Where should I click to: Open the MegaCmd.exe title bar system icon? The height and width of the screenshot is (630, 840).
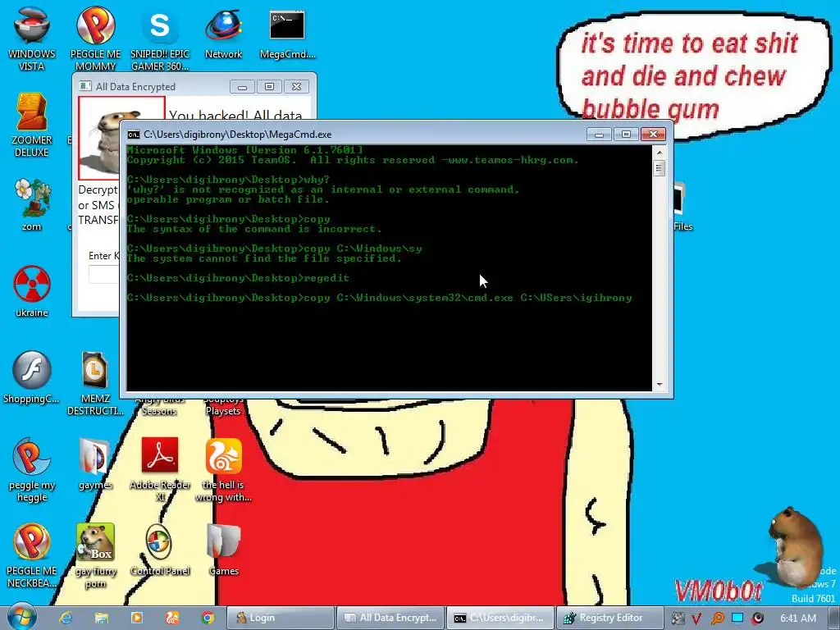[134, 135]
